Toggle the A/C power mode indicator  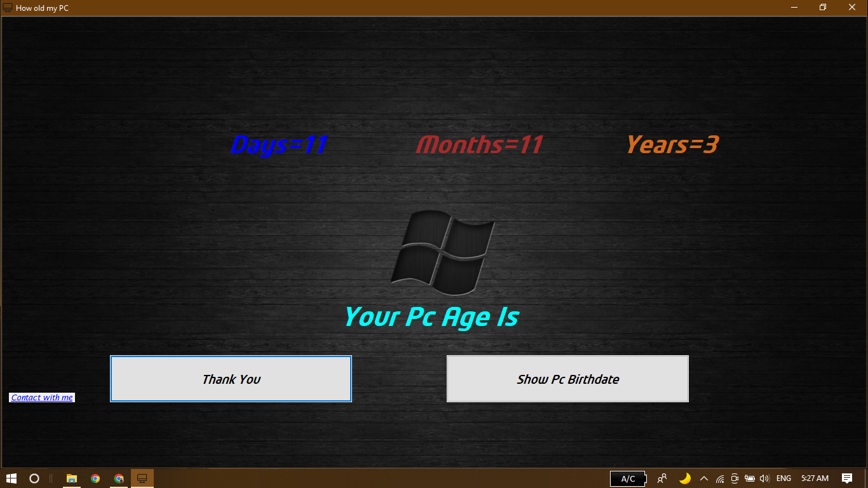627,478
